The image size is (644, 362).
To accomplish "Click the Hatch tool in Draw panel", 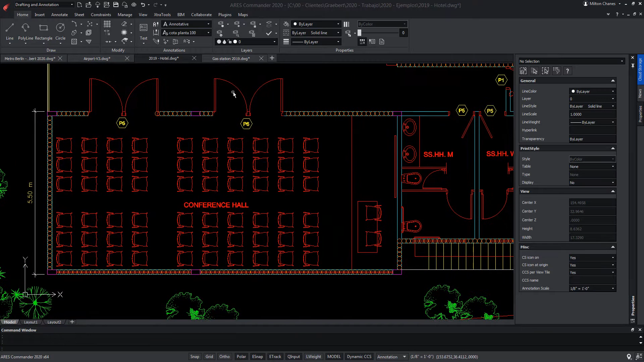I will [74, 42].
